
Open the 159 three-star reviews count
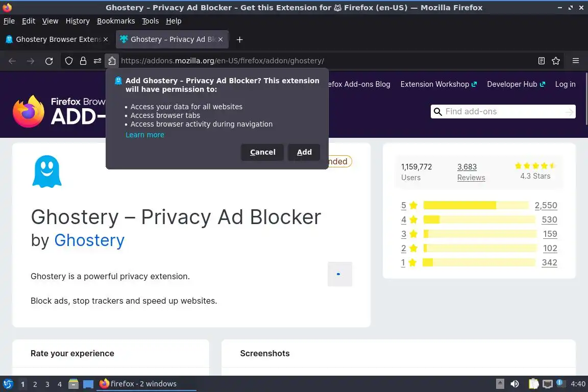click(x=550, y=234)
